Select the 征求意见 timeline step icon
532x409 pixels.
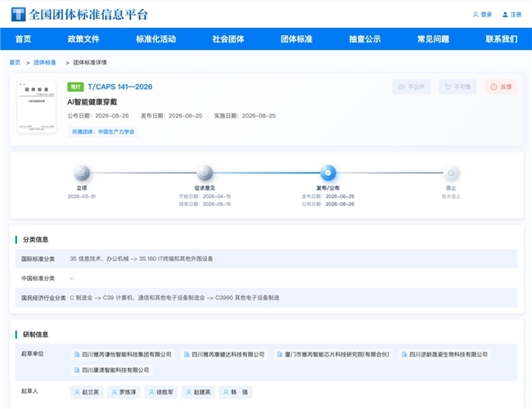click(x=205, y=173)
